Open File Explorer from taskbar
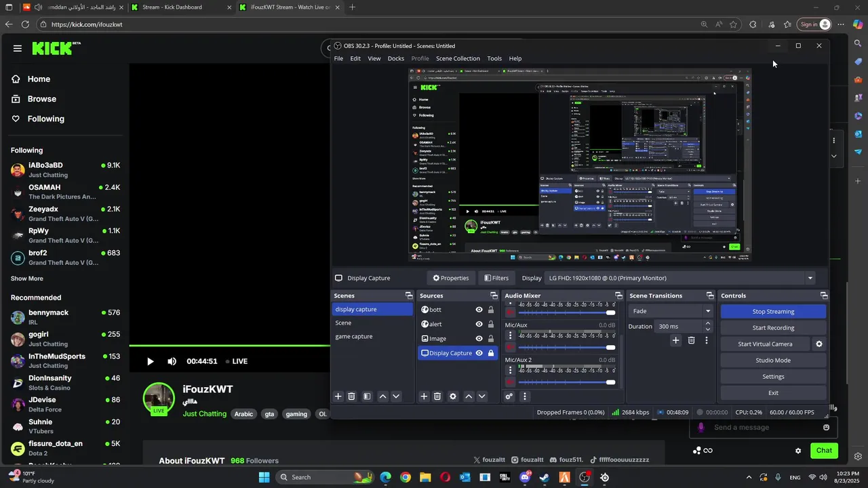The image size is (868, 488). tap(425, 477)
